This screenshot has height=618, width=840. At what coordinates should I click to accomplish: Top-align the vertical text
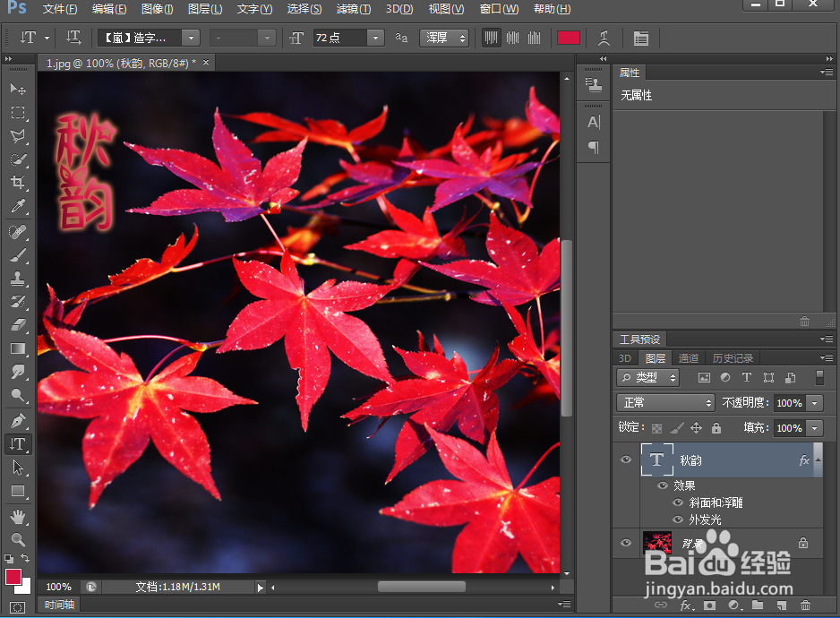click(x=491, y=38)
